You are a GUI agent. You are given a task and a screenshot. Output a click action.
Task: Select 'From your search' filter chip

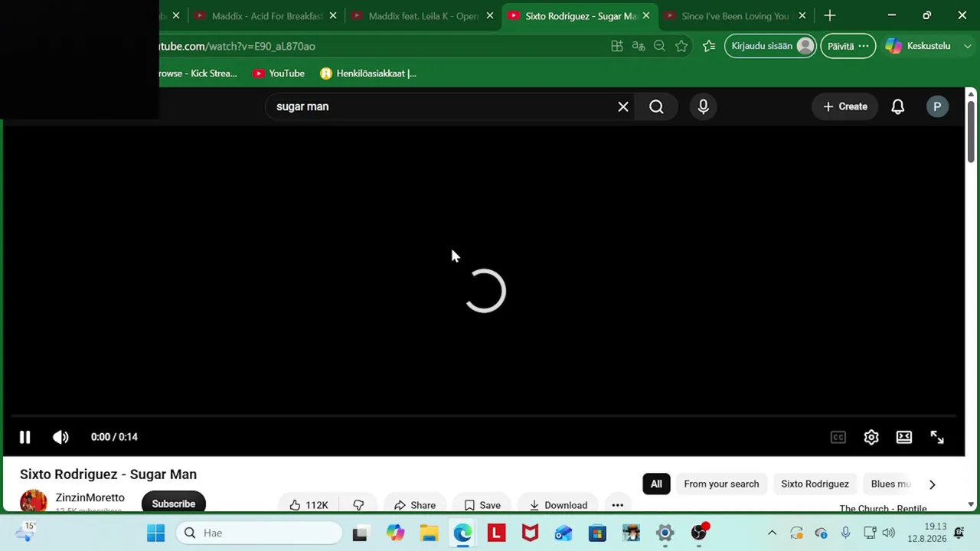721,484
